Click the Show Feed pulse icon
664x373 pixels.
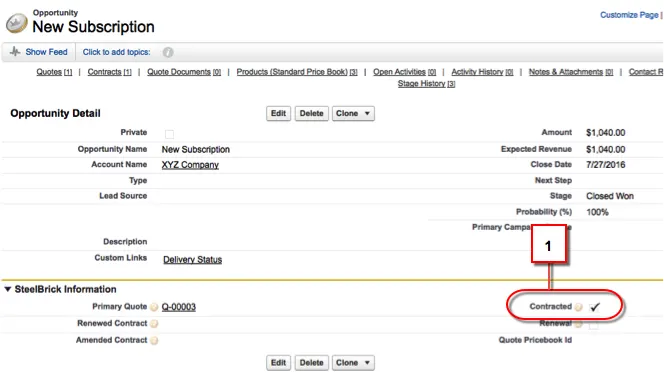point(15,52)
